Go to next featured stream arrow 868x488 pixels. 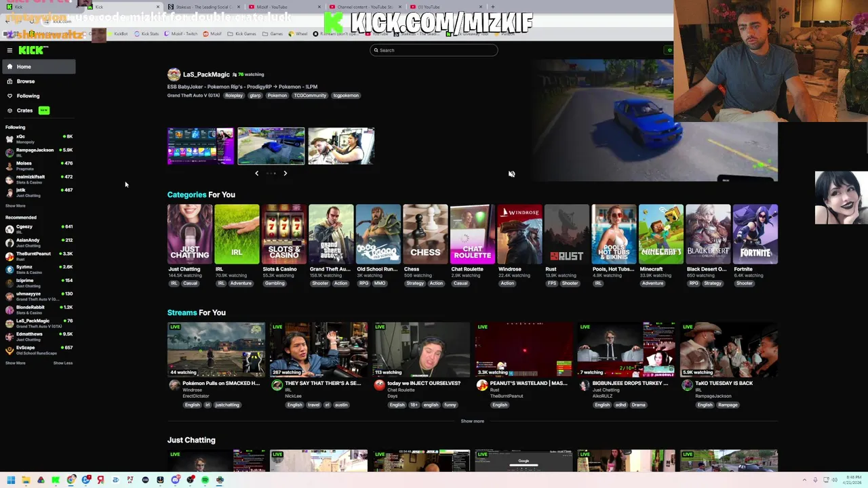(285, 174)
